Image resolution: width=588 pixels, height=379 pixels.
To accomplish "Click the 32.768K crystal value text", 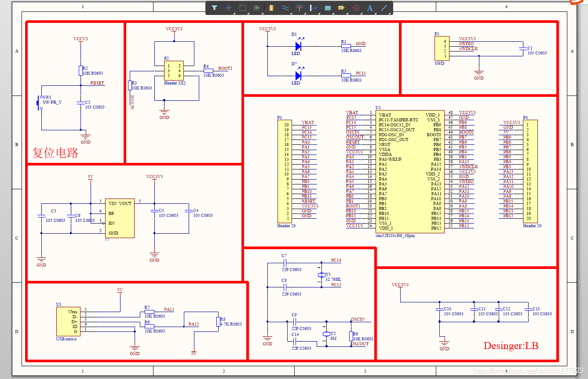I will (x=333, y=279).
